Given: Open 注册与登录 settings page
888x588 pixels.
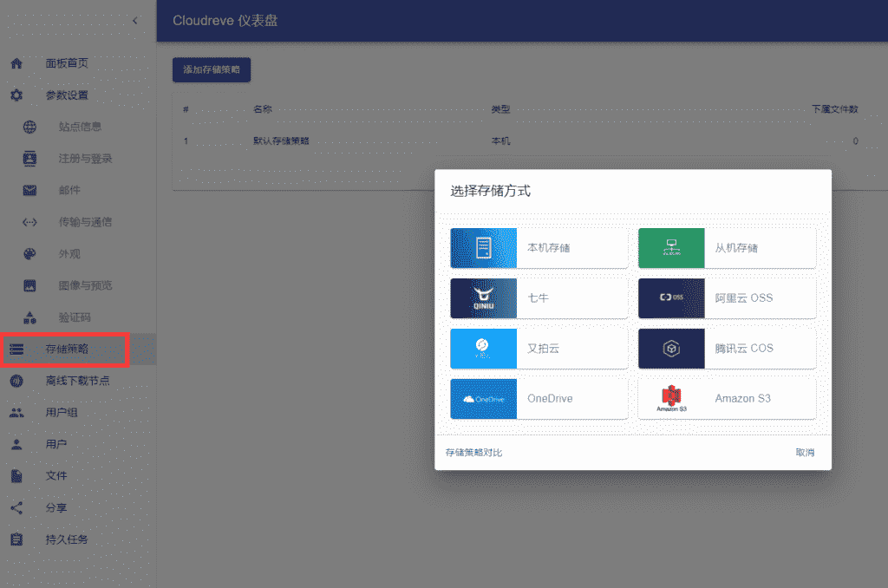Looking at the screenshot, I should tap(78, 159).
